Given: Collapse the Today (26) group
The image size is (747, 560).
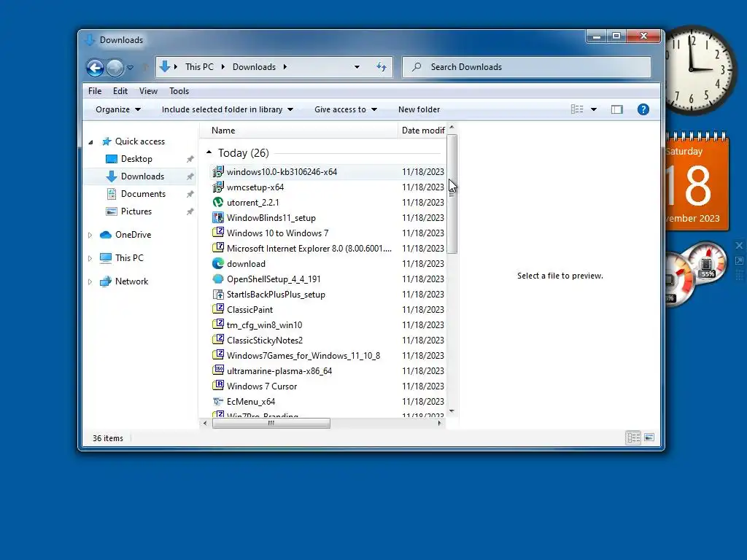Looking at the screenshot, I should [x=209, y=152].
